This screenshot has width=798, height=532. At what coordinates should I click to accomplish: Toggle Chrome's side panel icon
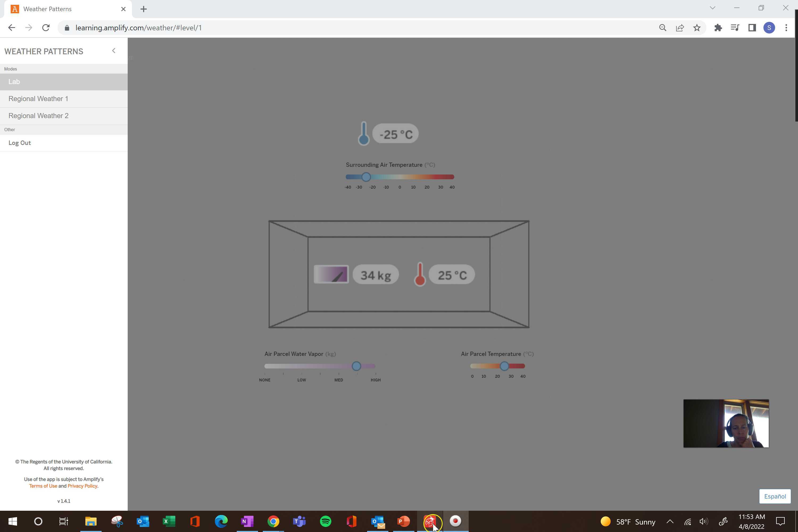tap(752, 27)
